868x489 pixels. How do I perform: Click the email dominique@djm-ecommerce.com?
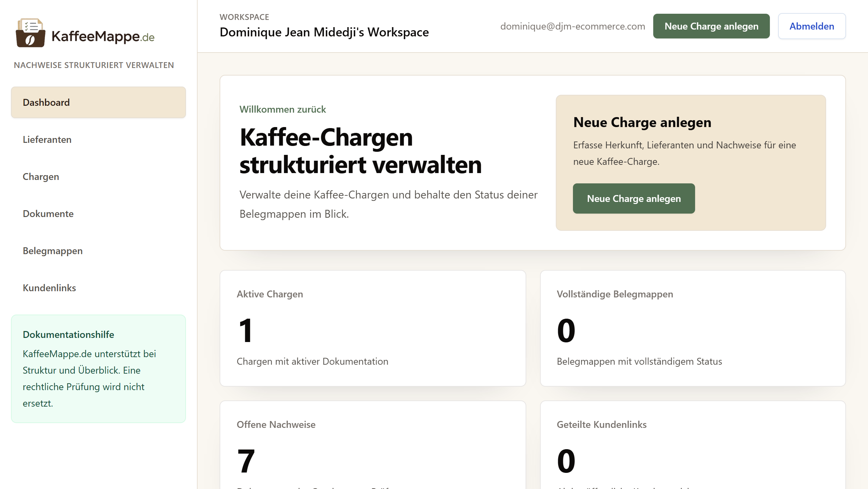click(573, 26)
